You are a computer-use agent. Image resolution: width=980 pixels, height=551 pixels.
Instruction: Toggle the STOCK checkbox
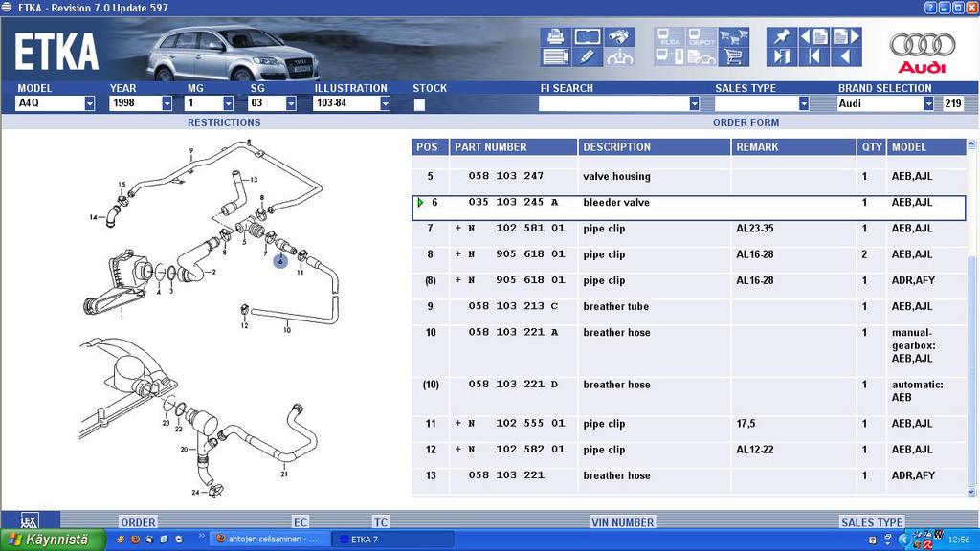[x=419, y=104]
